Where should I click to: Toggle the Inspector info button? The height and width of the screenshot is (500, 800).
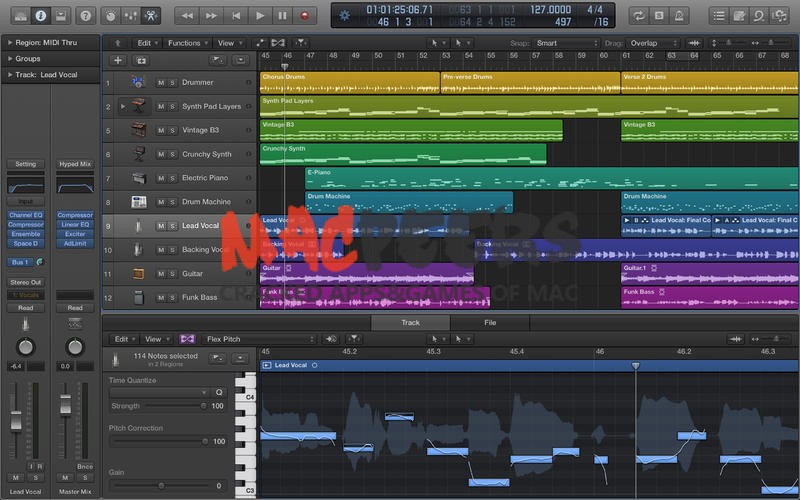tap(40, 16)
